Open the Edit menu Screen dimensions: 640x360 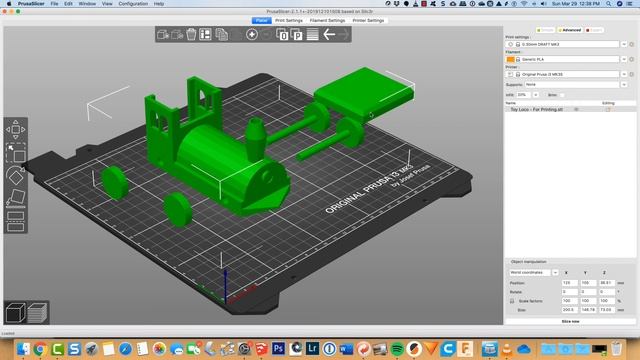coord(68,4)
